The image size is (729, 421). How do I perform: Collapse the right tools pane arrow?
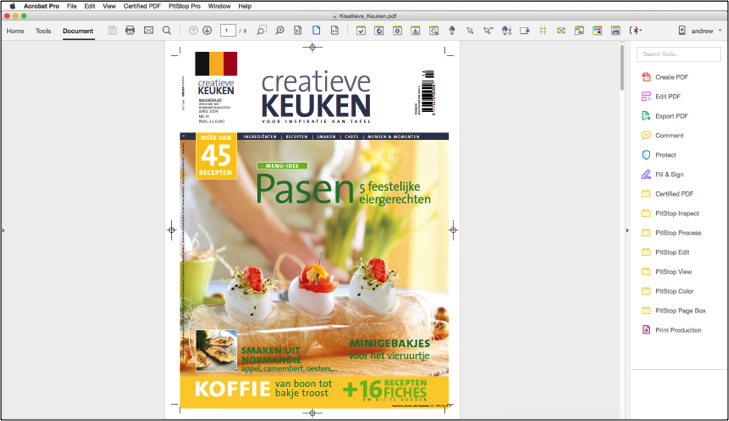[627, 230]
